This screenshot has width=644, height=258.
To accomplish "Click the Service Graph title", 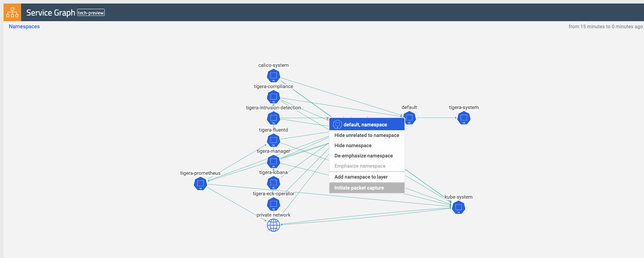I will 51,13.
